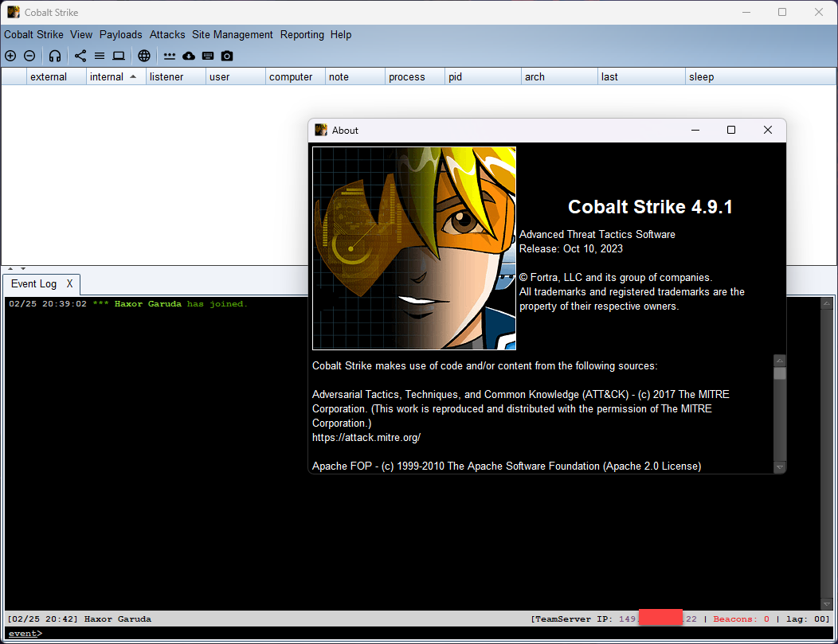View screenshots using the camera icon
838x644 pixels.
tap(227, 56)
